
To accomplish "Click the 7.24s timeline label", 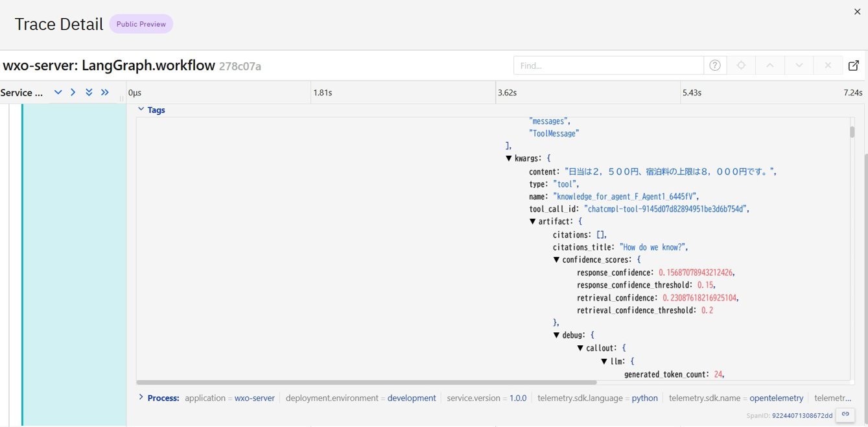I will pyautogui.click(x=853, y=93).
